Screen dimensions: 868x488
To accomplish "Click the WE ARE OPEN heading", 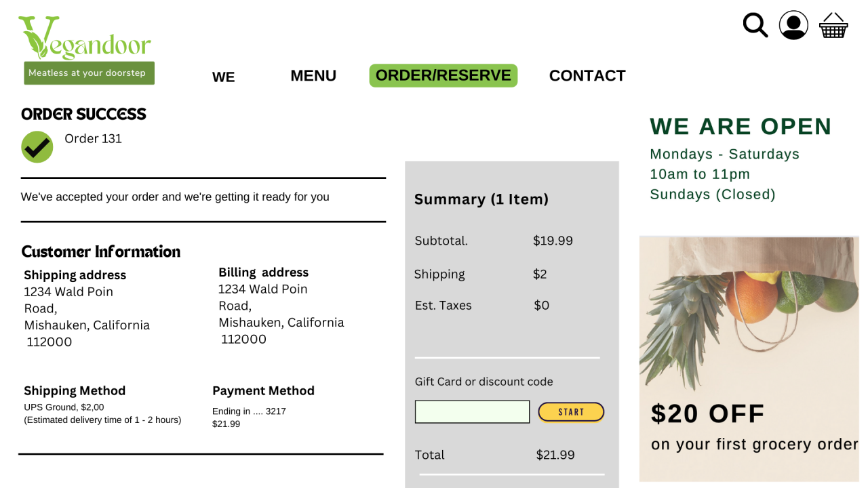I will pos(741,127).
